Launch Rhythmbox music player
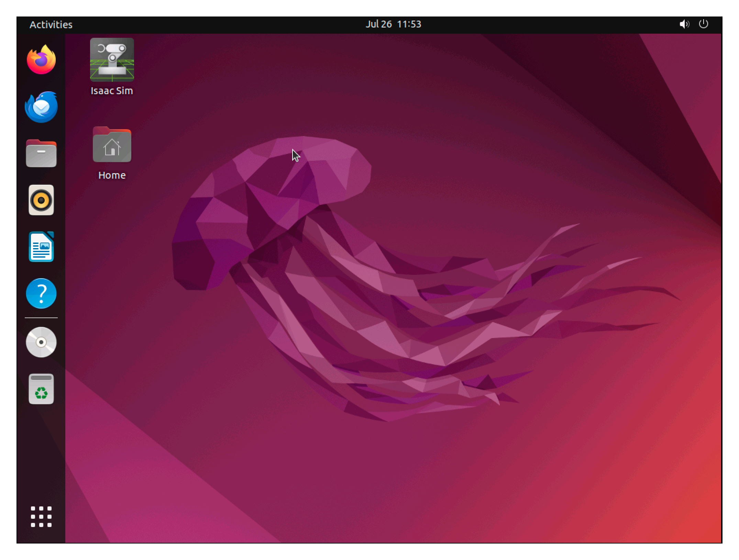The height and width of the screenshot is (560, 739). click(x=41, y=200)
